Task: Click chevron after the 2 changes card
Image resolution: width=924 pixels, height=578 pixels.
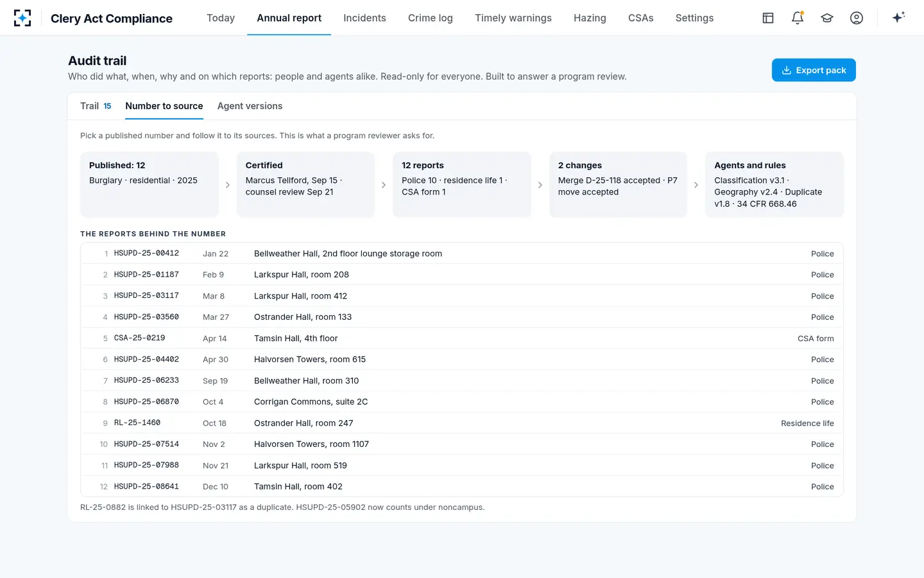Action: 696,185
